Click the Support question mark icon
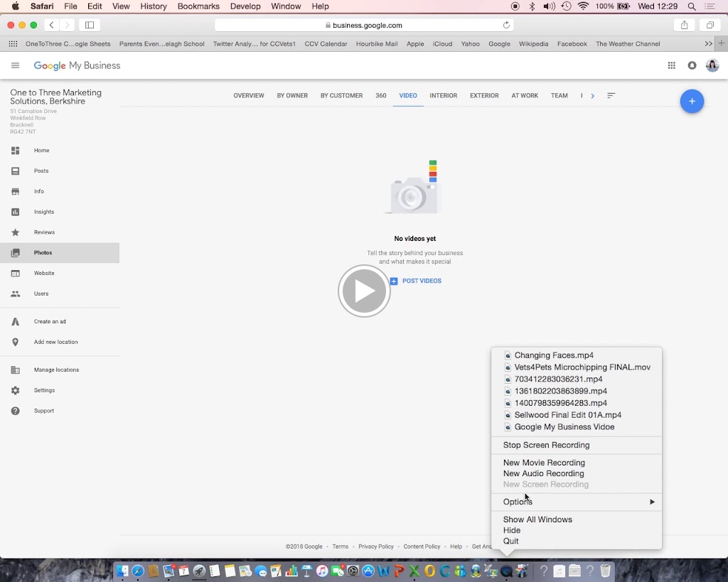Screen dimensions: 728x582 tap(16, 411)
